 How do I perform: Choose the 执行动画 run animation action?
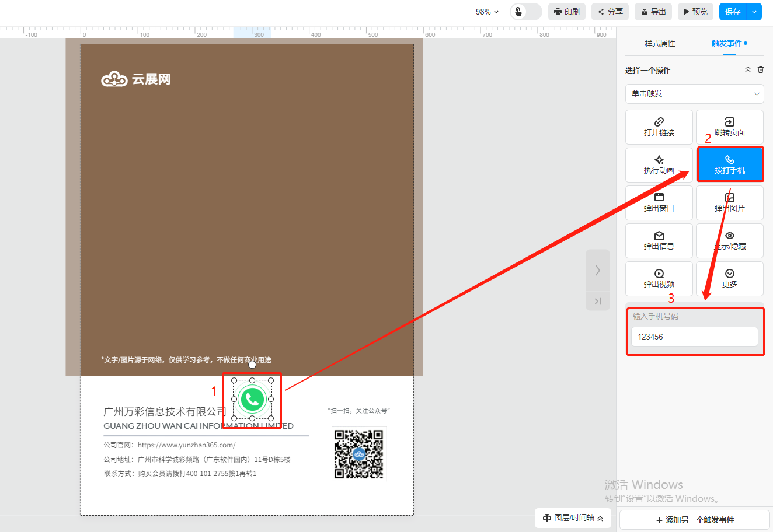pyautogui.click(x=659, y=164)
